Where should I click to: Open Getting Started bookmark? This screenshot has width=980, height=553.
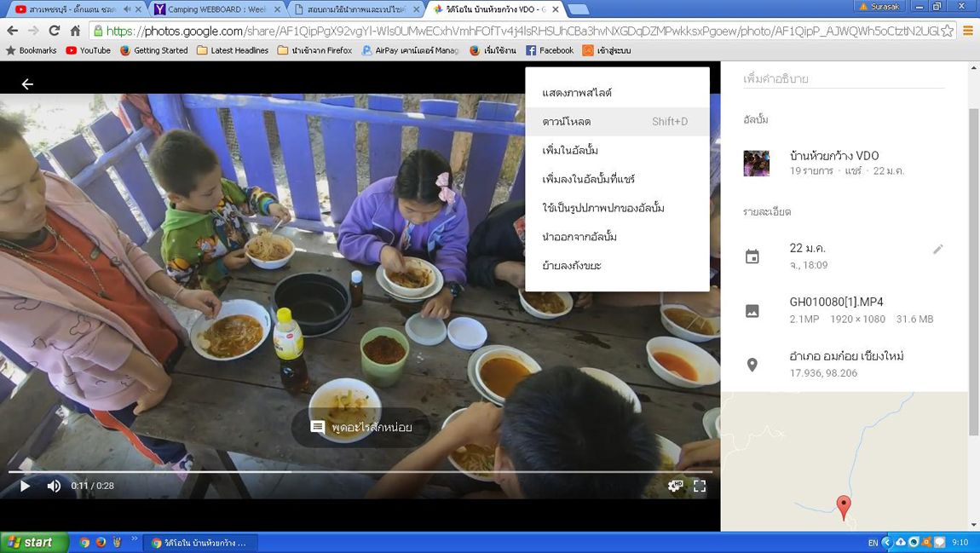tap(153, 50)
